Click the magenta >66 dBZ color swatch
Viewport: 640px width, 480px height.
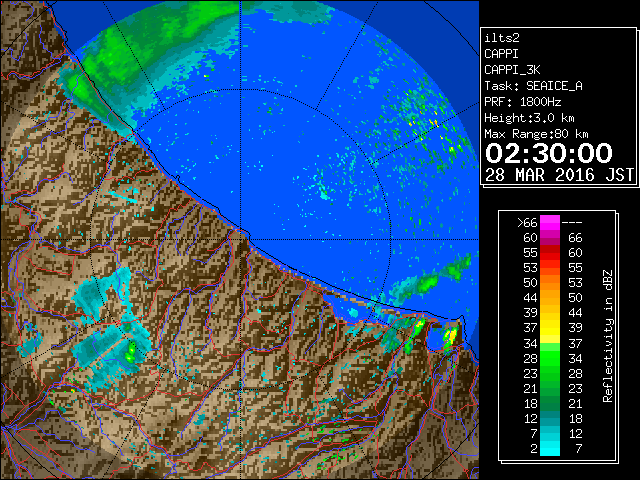pyautogui.click(x=550, y=222)
